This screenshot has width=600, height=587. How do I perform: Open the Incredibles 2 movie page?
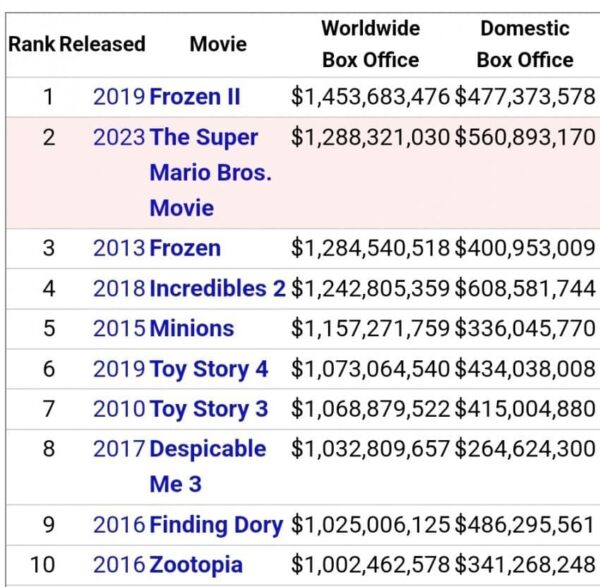(217, 288)
